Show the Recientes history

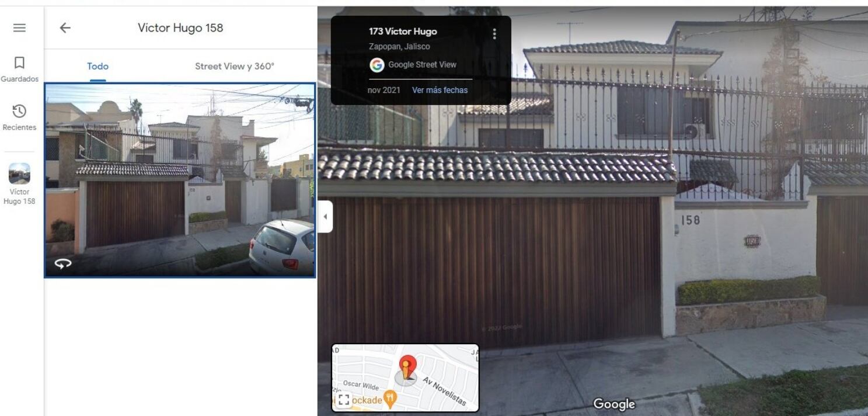[19, 117]
